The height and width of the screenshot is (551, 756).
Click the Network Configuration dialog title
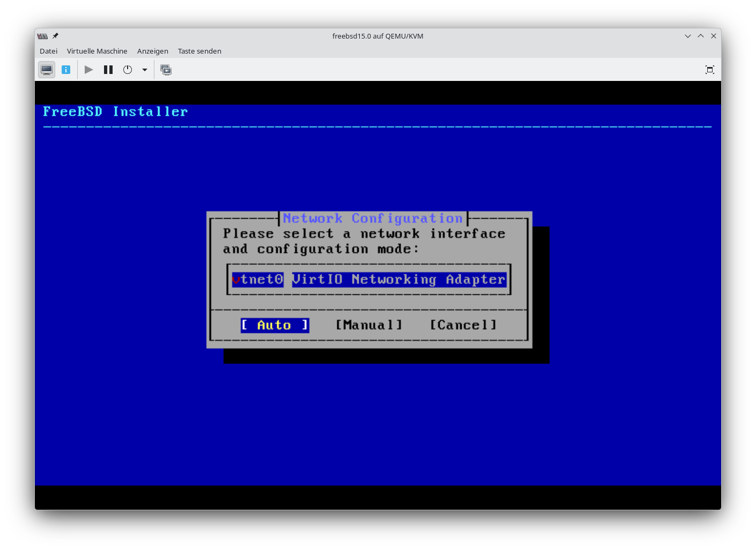[x=373, y=218]
